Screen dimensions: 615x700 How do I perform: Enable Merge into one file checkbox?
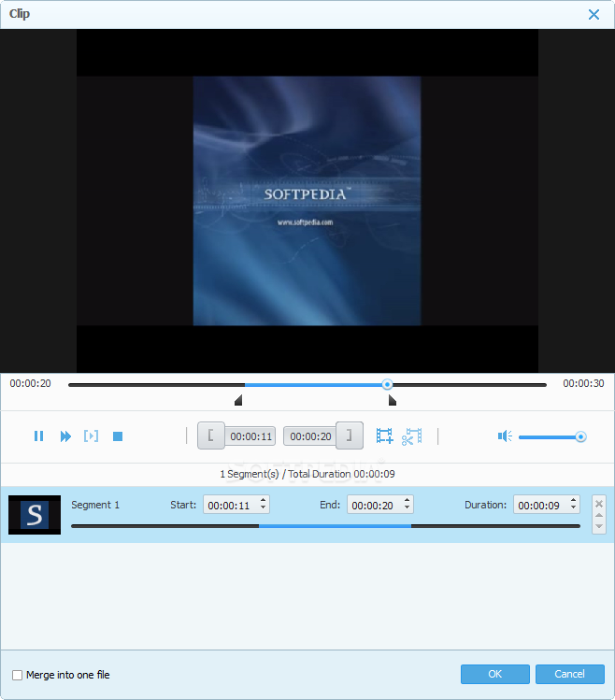pos(18,675)
